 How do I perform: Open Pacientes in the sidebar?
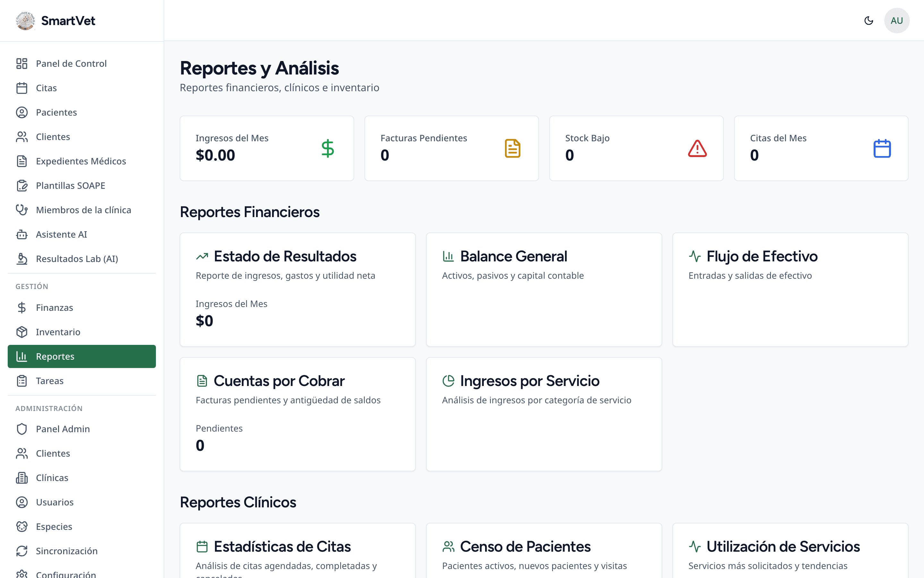(x=82, y=112)
